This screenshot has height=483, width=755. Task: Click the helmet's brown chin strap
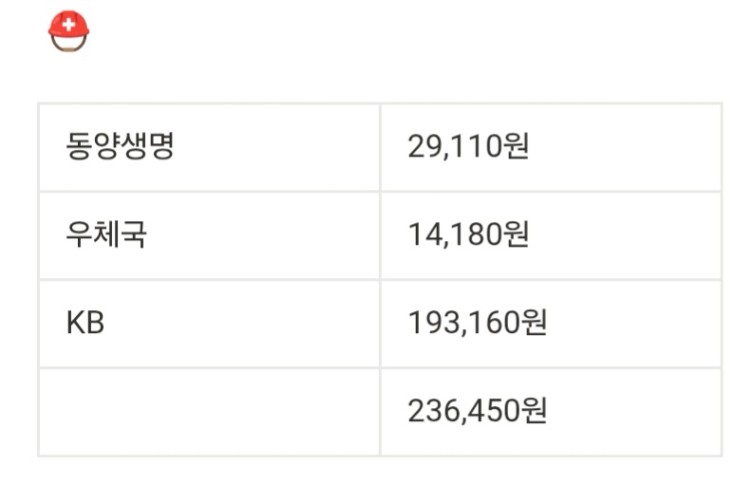point(69,45)
